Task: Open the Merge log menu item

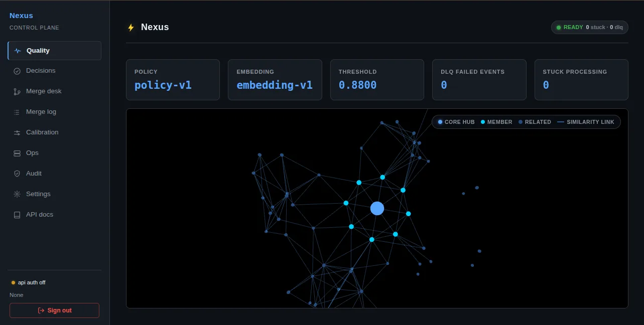Action: (x=54, y=112)
